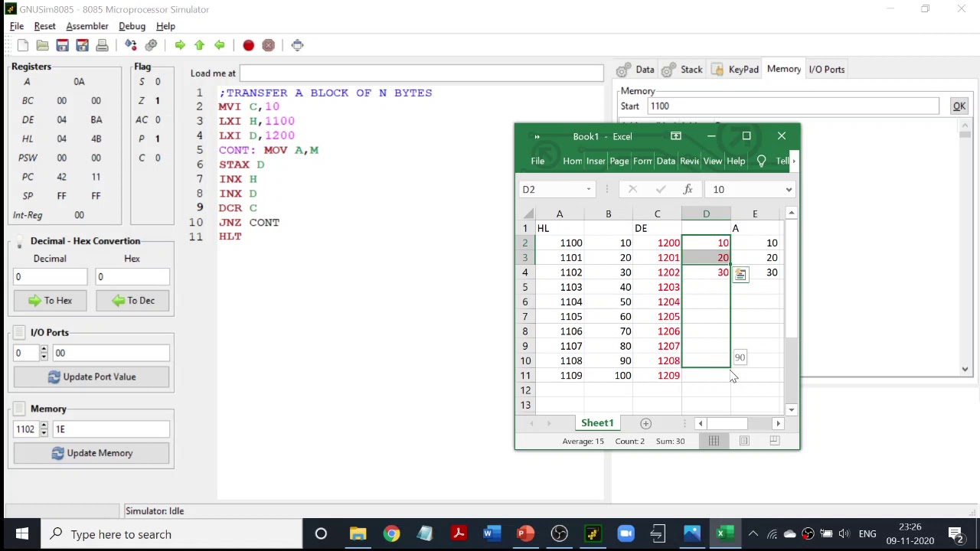The width and height of the screenshot is (980, 551).
Task: Toggle breakpoint red circle icon
Action: (248, 45)
